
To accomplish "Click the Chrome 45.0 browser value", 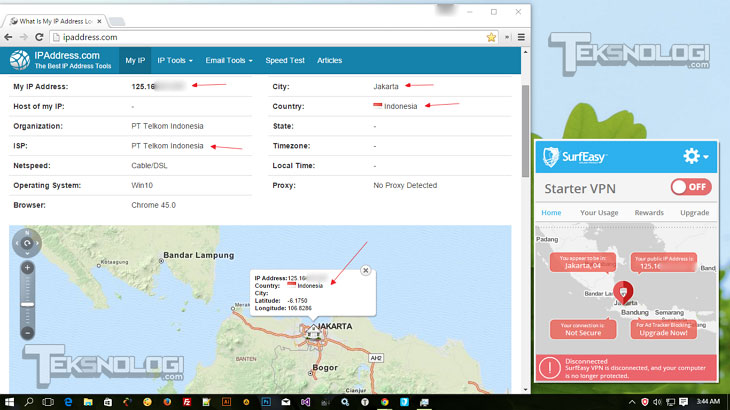I will tap(153, 205).
